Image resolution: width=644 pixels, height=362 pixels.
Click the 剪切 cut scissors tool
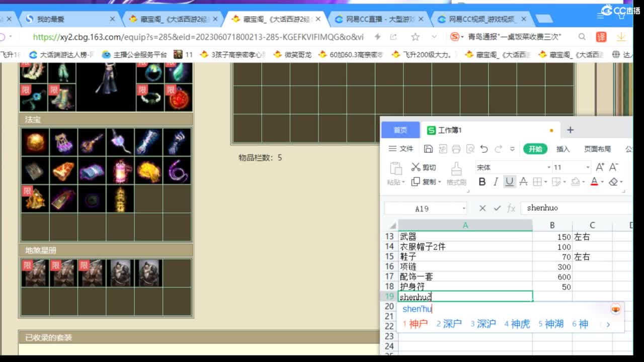(424, 167)
